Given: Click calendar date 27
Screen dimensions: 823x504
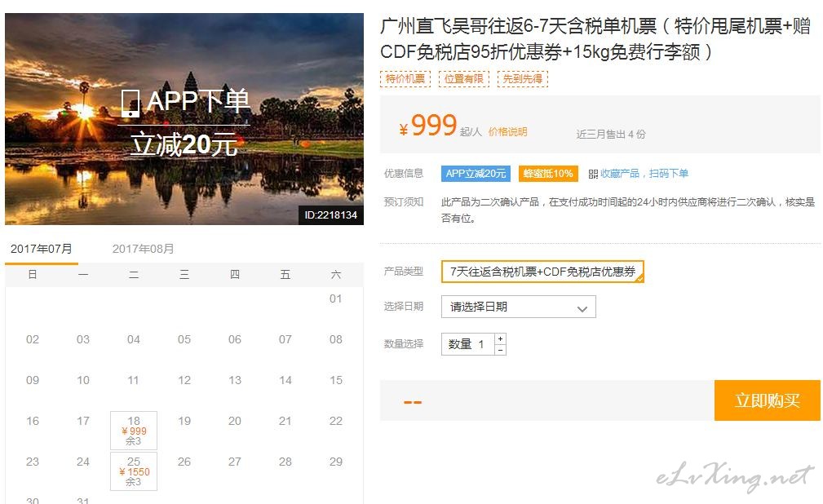Looking at the screenshot, I should tap(235, 462).
